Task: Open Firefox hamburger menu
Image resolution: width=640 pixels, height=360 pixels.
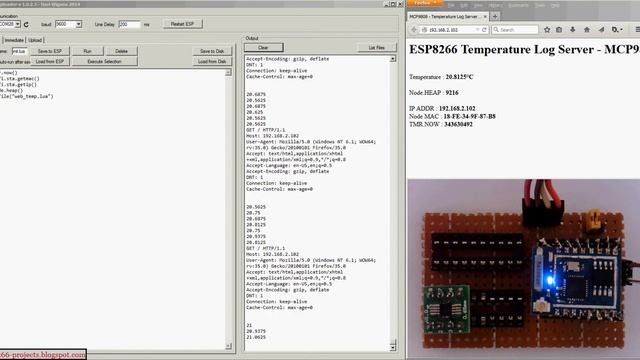Action: point(637,29)
